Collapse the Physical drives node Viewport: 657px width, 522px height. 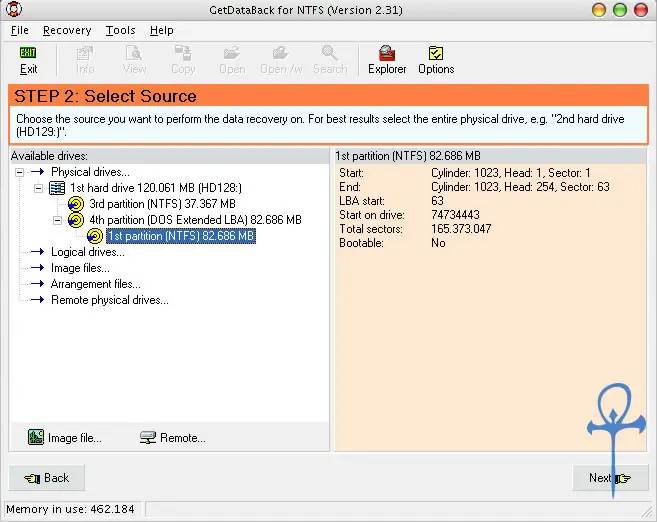click(x=19, y=172)
